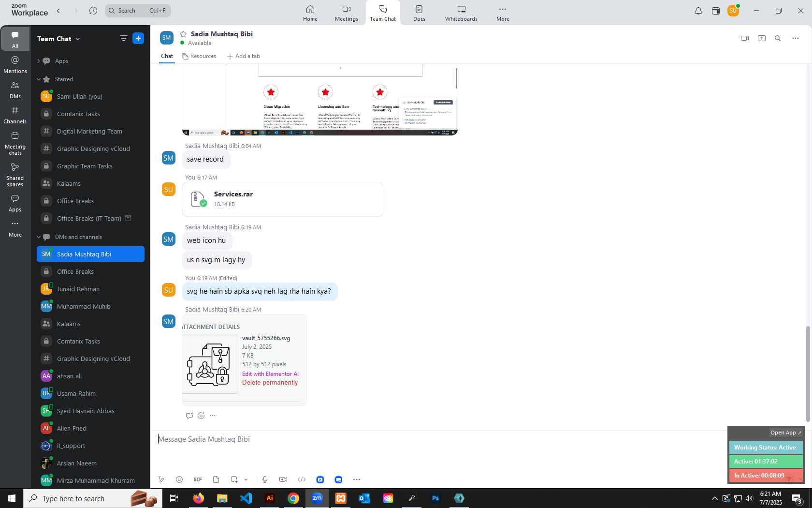Open the vault svg image thumbnail
This screenshot has height=508, width=812.
click(210, 365)
